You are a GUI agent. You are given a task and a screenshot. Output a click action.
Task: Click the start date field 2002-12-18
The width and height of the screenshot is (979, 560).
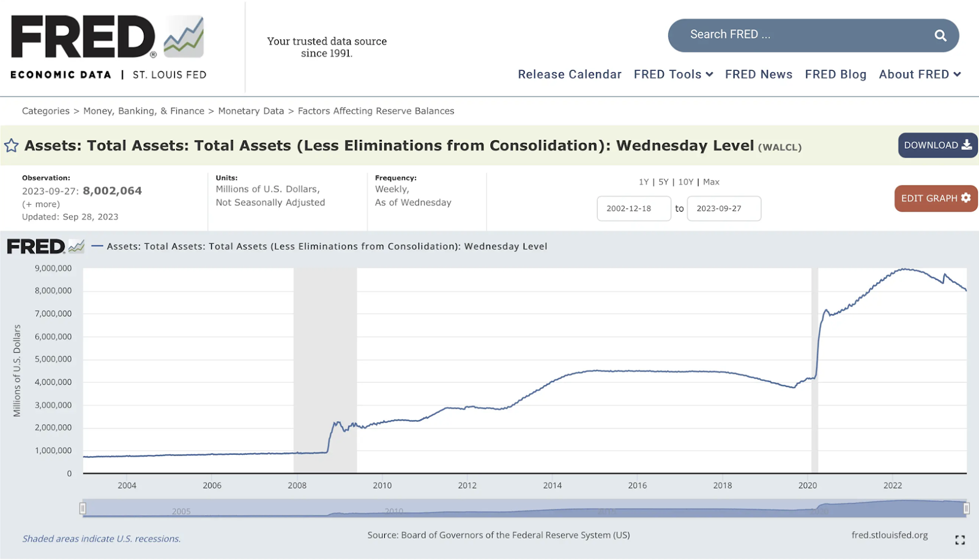click(x=634, y=208)
